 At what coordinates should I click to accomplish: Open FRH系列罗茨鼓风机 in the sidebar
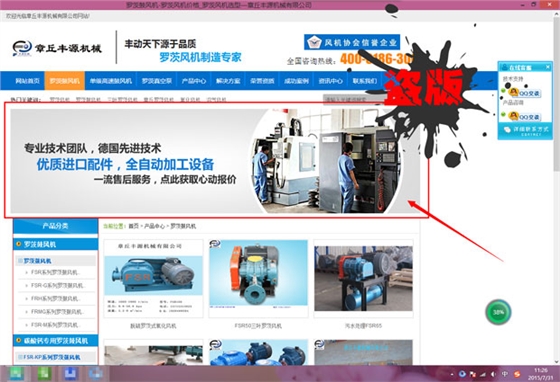click(56, 299)
